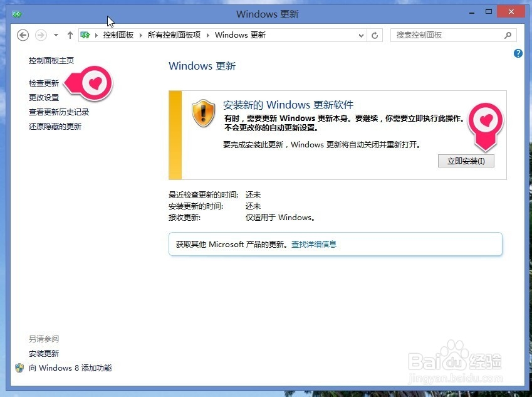Click the 最近检查更新的时间 label
Screen dimensions: 532x397
(203, 195)
